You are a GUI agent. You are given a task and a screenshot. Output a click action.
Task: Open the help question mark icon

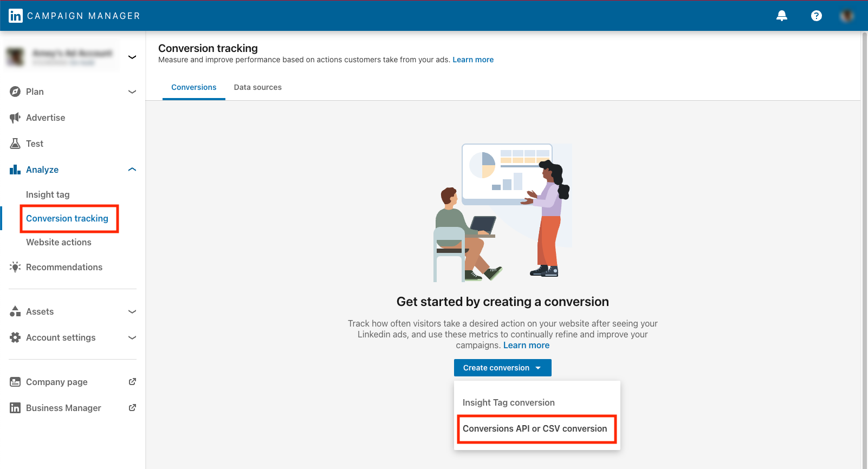(817, 16)
